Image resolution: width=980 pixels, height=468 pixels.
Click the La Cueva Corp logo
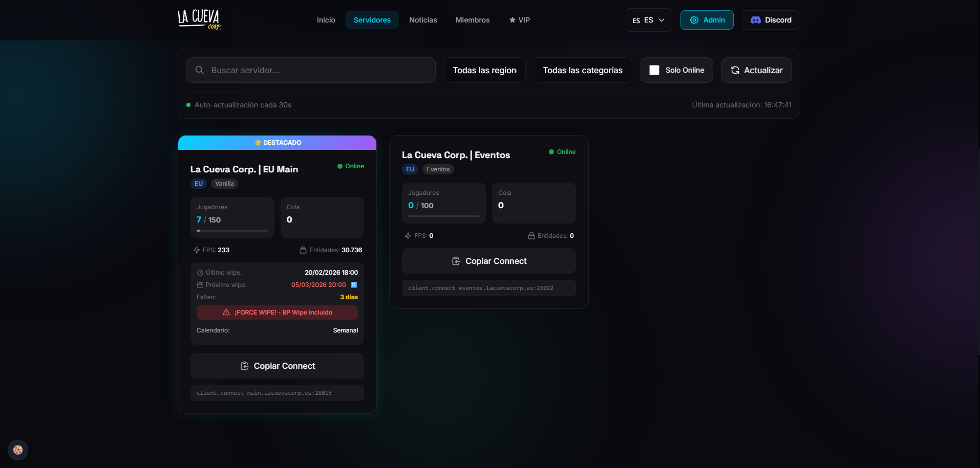[199, 19]
